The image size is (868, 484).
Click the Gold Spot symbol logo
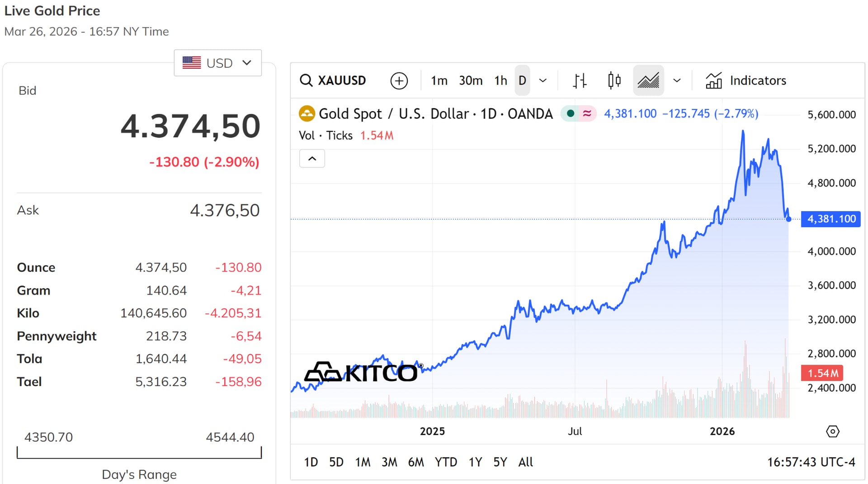pos(307,113)
